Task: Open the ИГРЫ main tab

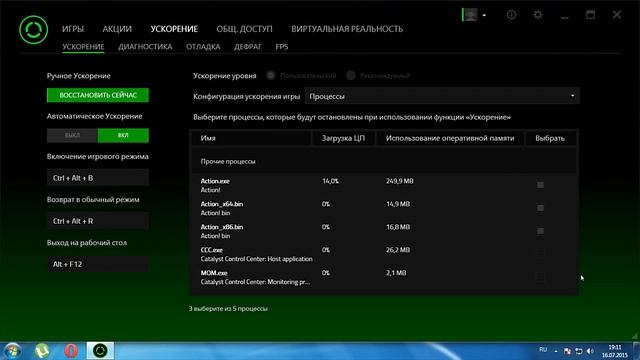Action: coord(73,29)
